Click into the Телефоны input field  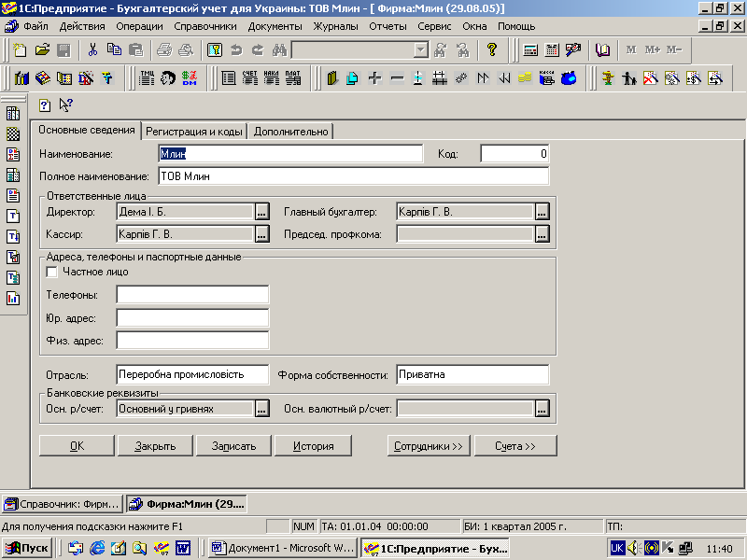click(192, 295)
